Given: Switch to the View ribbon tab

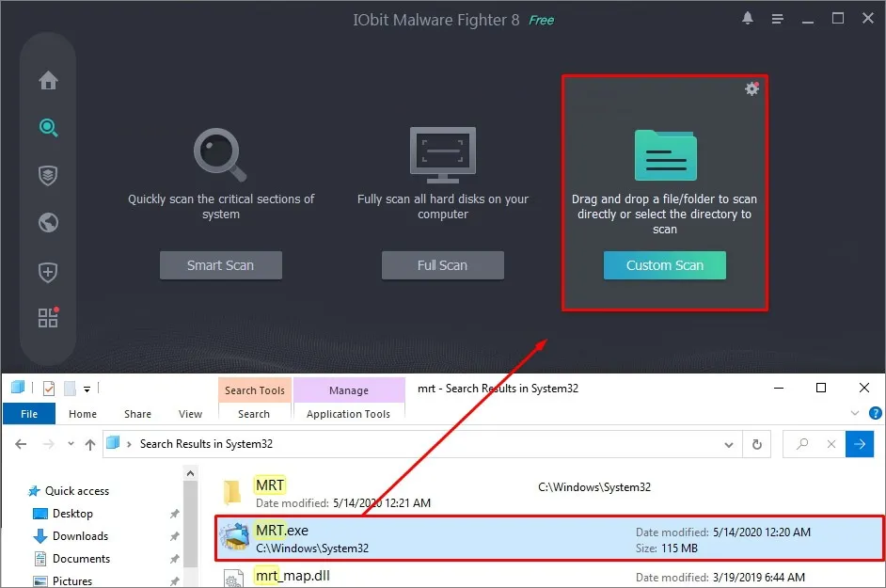Looking at the screenshot, I should [190, 413].
